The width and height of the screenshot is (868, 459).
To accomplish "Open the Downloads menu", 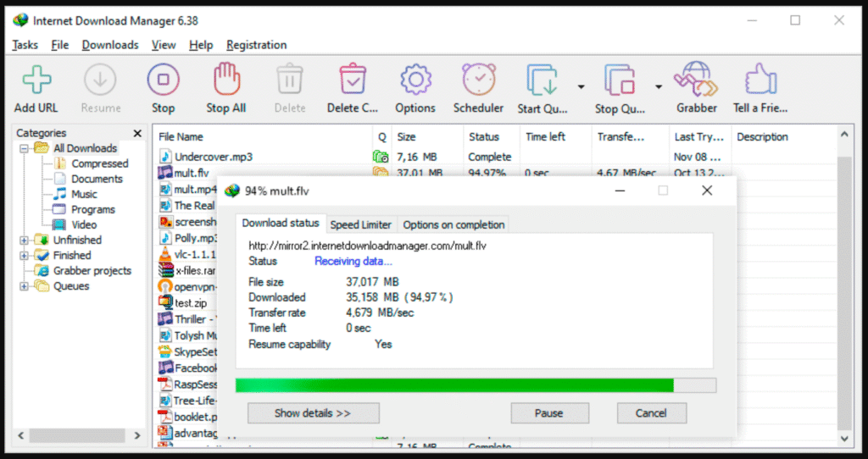I will 109,45.
